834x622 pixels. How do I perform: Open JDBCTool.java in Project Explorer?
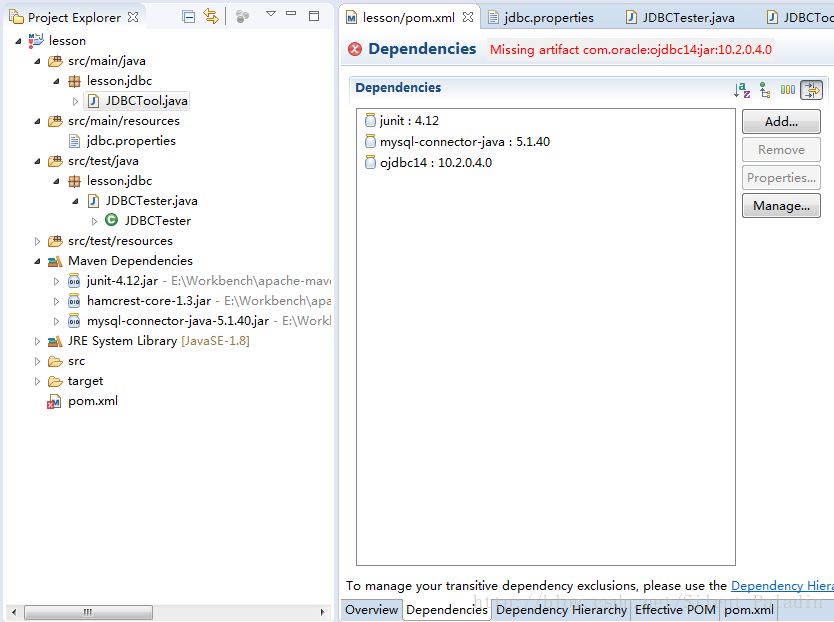144,100
